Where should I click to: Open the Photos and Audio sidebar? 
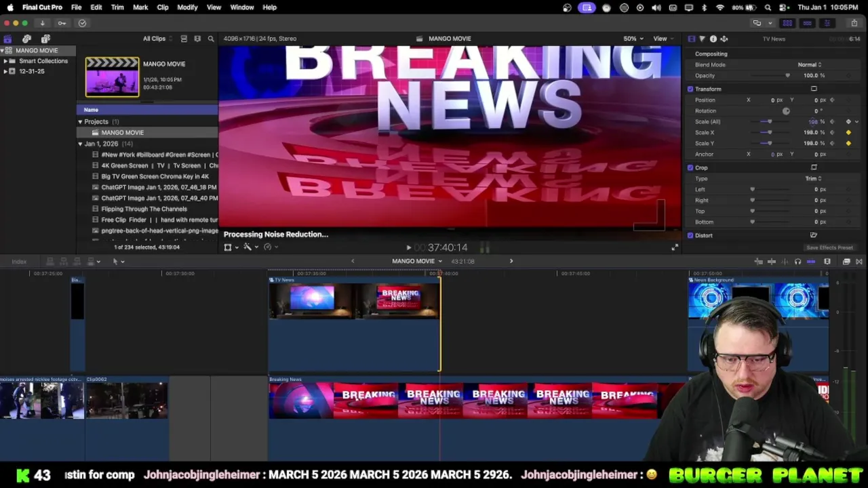pos(26,39)
